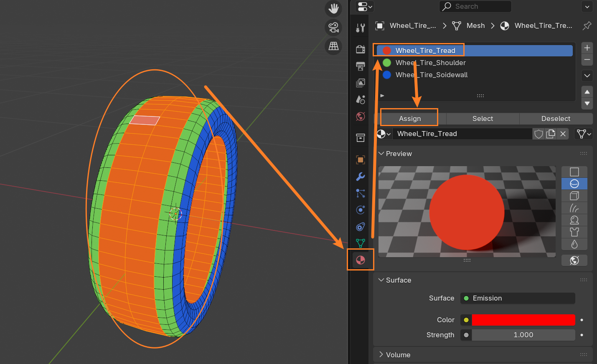597x364 pixels.
Task: Open the Render properties tab
Action: point(360,49)
